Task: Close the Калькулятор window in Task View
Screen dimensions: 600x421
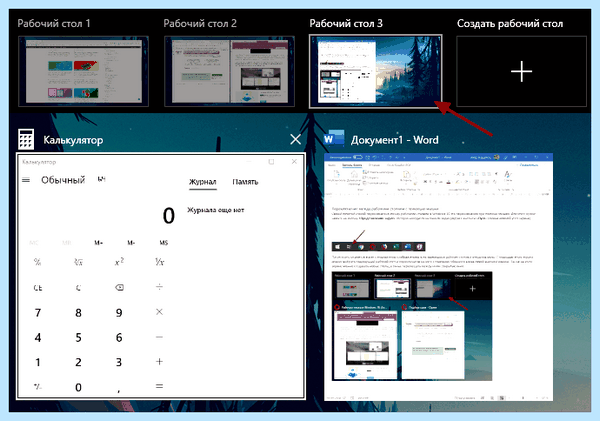Action: 295,139
